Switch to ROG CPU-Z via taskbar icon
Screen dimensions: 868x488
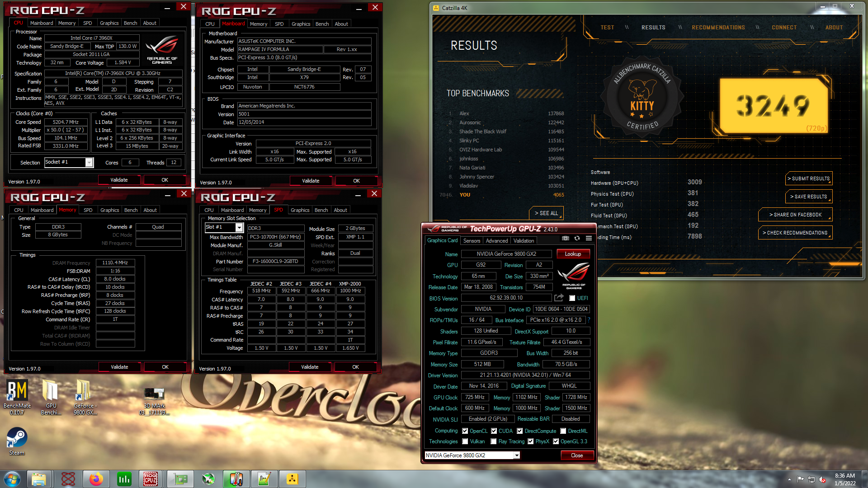pos(151,479)
